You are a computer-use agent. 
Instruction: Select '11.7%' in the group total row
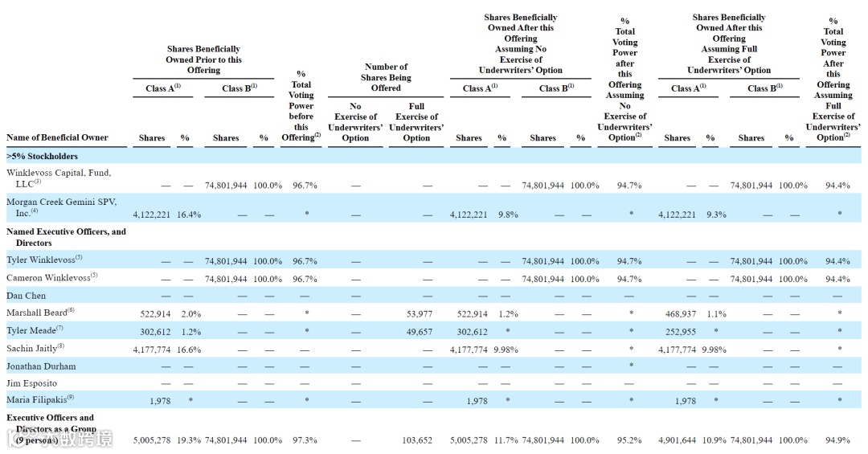[506, 440]
